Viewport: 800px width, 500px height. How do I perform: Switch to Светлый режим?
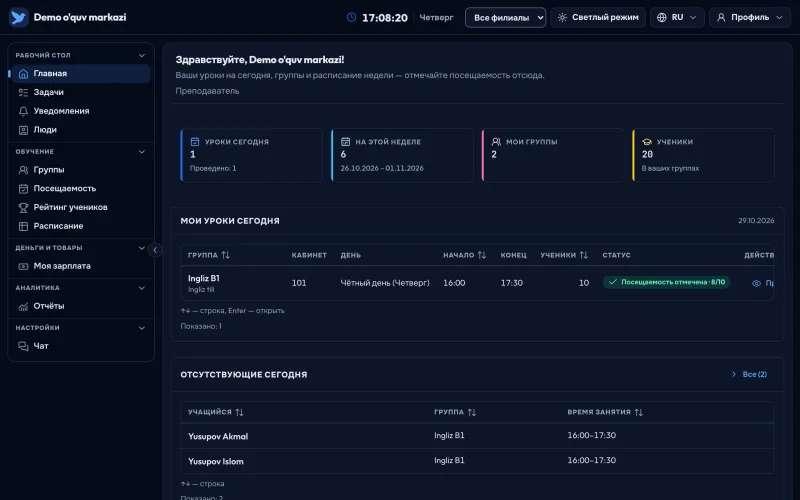click(598, 17)
